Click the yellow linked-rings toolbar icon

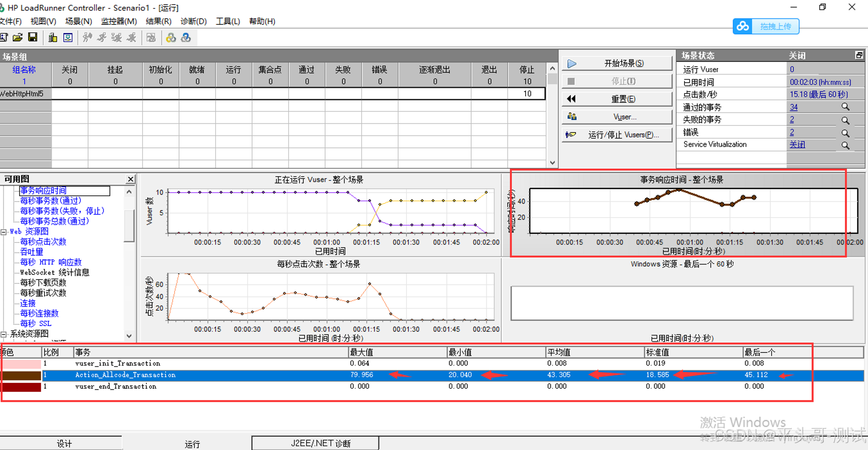[x=171, y=38]
